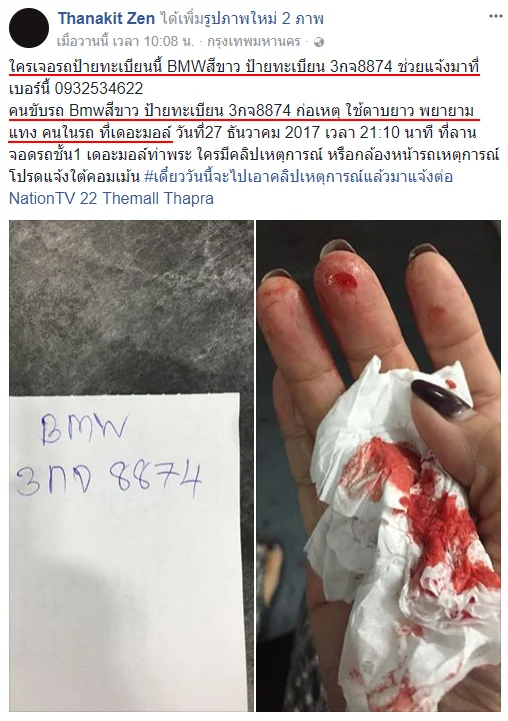Click the globe public privacy icon
This screenshot has height=721, width=508.
[319, 42]
